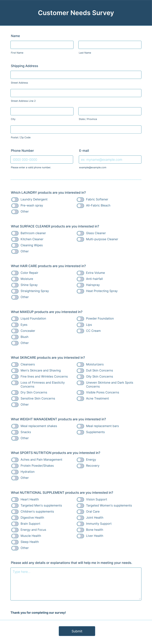Click the First Name input field

[42, 45]
